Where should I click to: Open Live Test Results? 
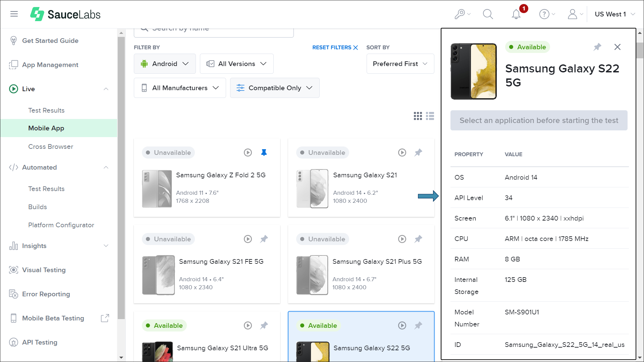[x=46, y=110]
